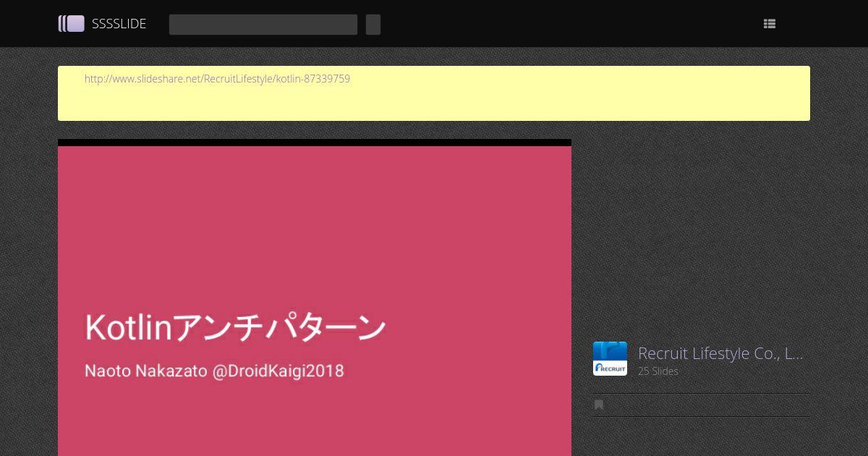The width and height of the screenshot is (868, 456).
Task: Open the SSSSLIDE home link text
Action: 119,24
